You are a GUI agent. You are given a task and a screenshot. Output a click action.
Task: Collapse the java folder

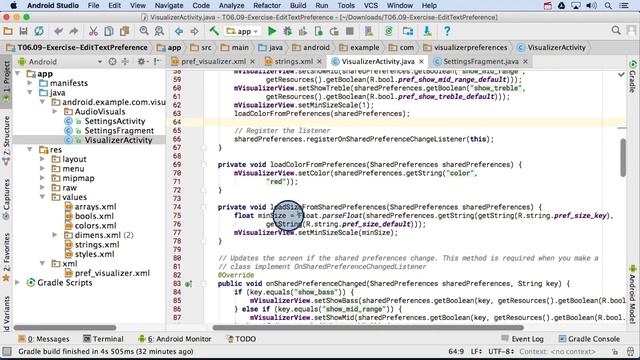click(30, 93)
